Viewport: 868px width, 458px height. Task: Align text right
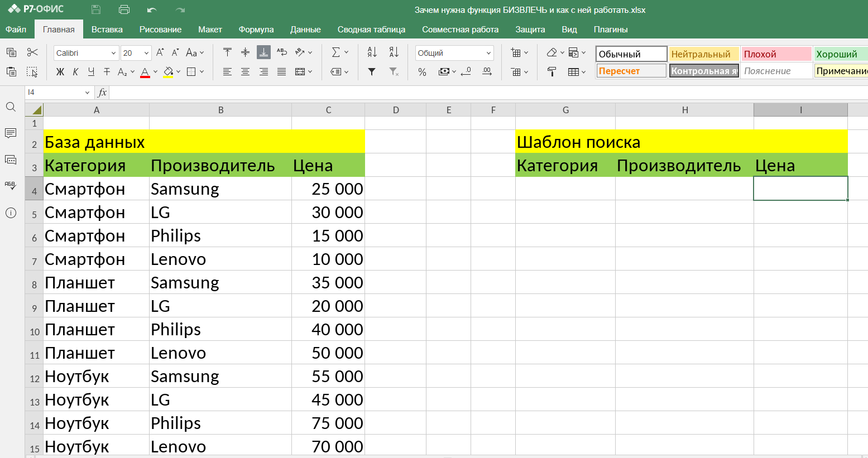tap(263, 71)
